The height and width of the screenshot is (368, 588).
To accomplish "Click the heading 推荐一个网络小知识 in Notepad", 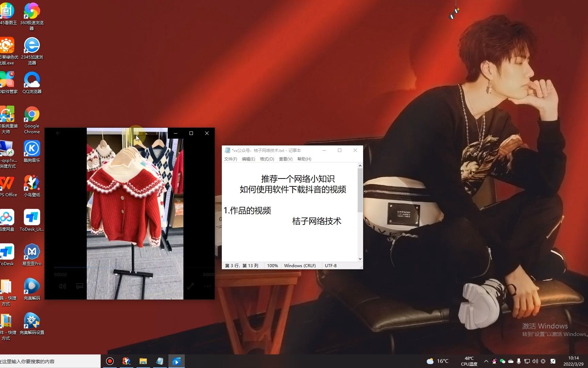I will [x=298, y=179].
